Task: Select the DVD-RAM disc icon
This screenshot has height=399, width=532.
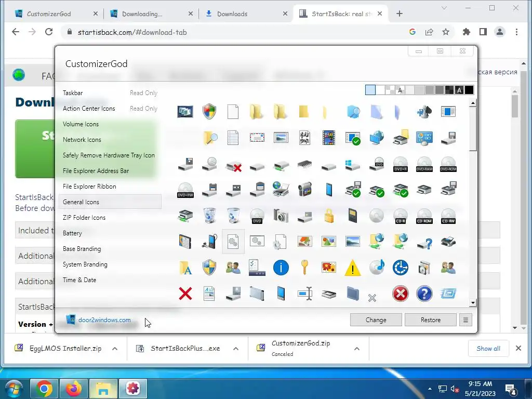Action: pos(424,165)
